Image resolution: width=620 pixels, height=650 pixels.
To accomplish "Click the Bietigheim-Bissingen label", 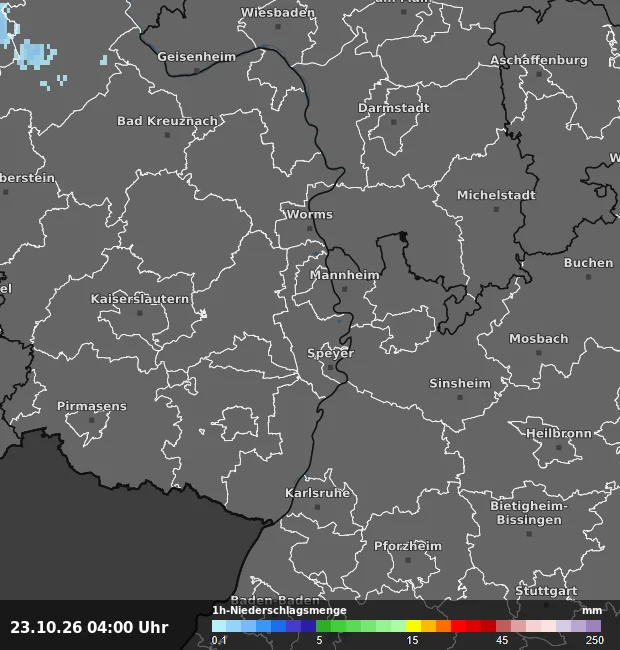I will pos(529,513).
